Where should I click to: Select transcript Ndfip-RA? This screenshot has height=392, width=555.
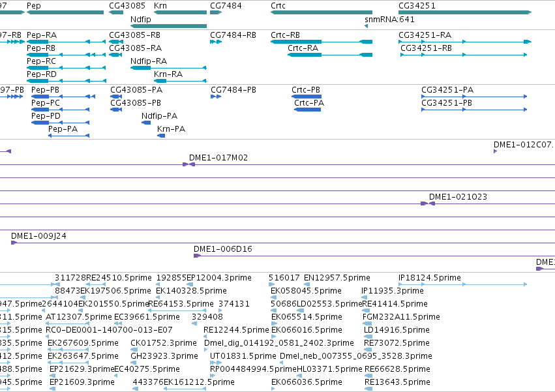[168, 68]
